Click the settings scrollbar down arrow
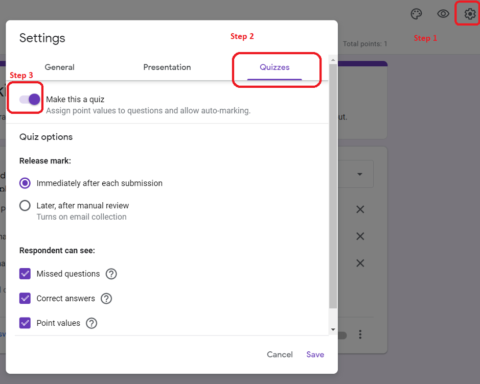The height and width of the screenshot is (384, 480). pos(333,330)
